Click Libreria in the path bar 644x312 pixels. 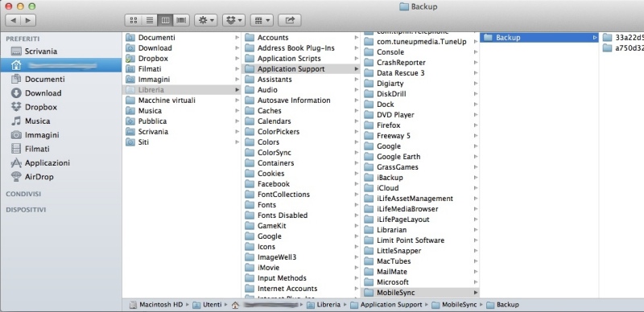click(x=324, y=305)
